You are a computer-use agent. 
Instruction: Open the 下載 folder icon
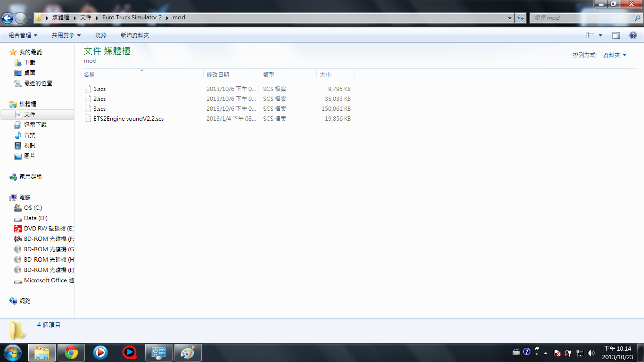(18, 63)
